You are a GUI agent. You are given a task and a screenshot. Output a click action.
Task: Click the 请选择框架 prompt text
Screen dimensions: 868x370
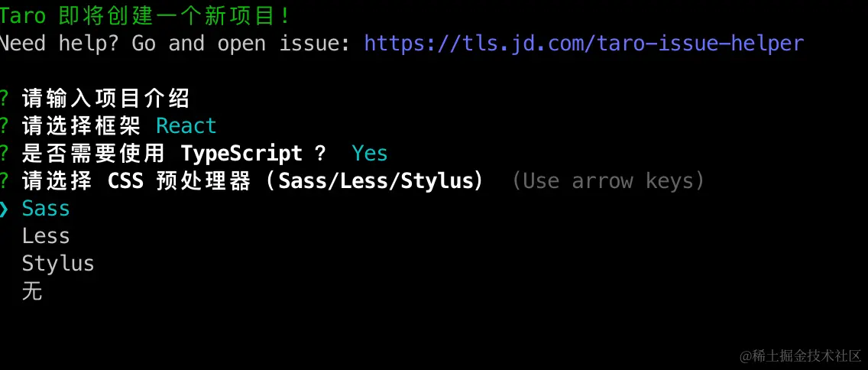[81, 126]
